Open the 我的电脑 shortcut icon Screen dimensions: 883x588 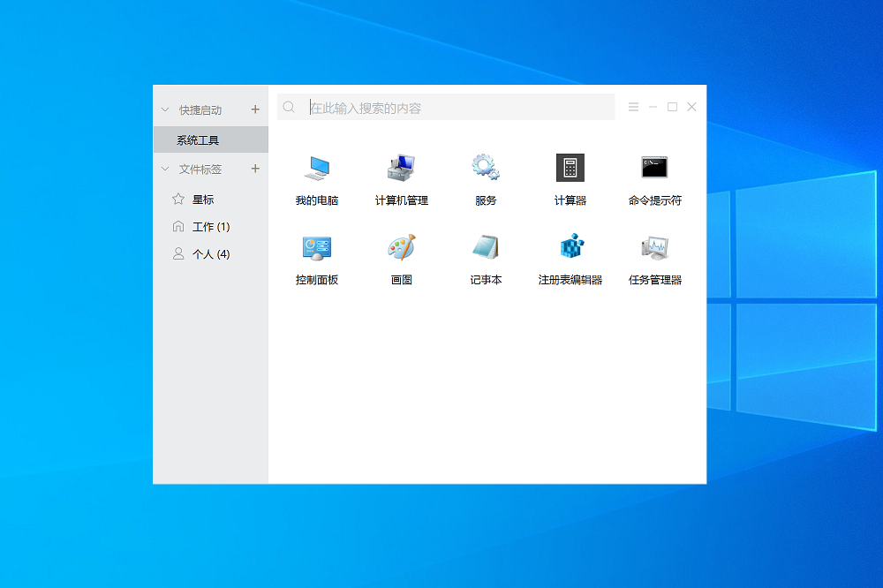coord(316,169)
